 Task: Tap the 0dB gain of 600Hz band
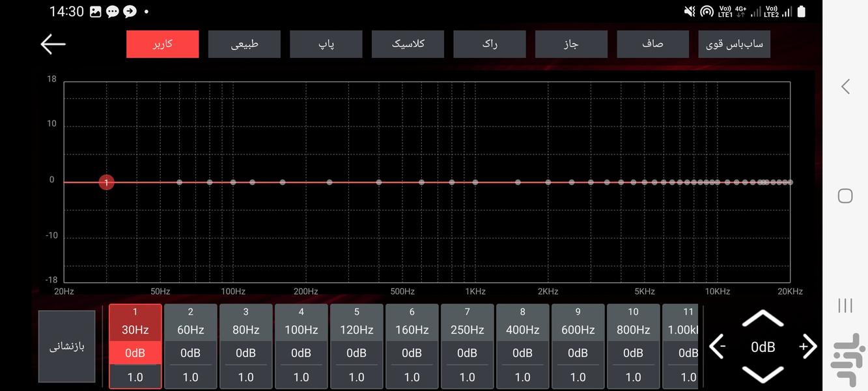pyautogui.click(x=578, y=353)
